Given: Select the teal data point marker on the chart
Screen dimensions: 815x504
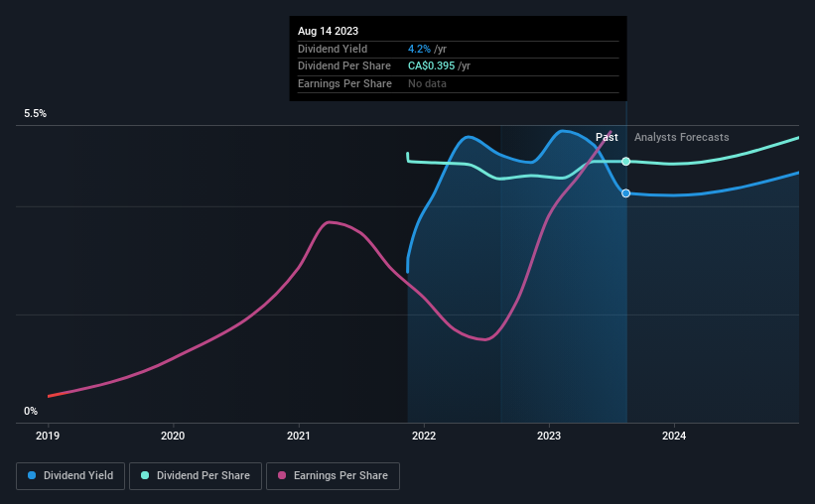Looking at the screenshot, I should click(626, 162).
